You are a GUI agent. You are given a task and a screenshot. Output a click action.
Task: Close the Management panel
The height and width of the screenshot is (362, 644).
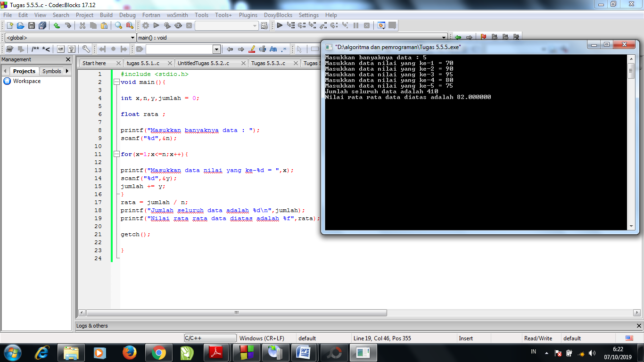(x=68, y=59)
